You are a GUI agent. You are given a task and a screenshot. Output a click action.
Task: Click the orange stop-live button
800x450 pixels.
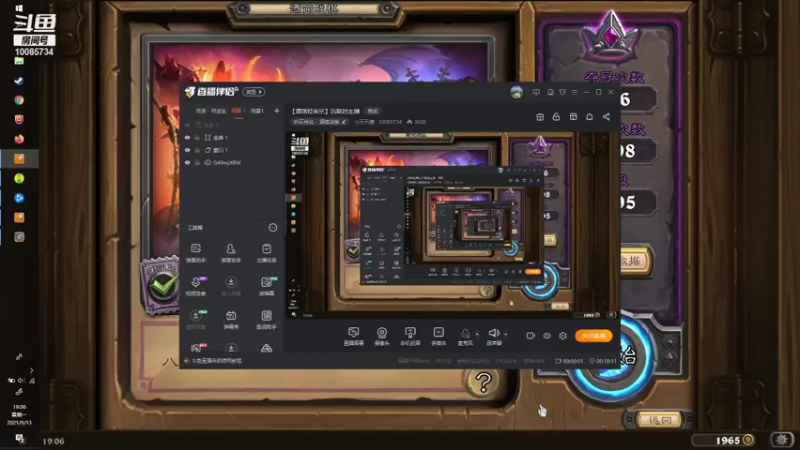pos(593,336)
